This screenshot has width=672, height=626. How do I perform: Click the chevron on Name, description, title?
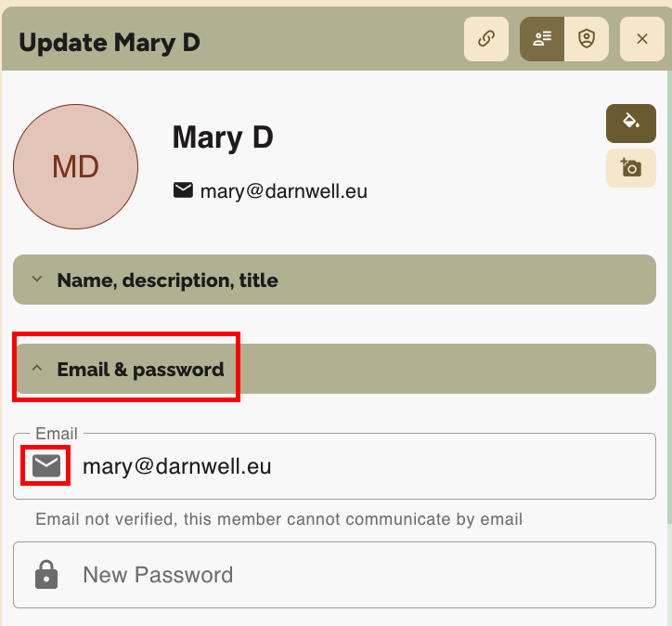[x=37, y=280]
